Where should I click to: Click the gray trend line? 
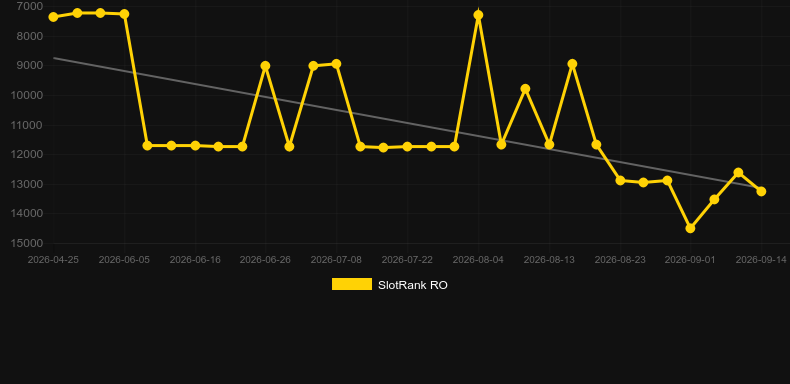407,122
